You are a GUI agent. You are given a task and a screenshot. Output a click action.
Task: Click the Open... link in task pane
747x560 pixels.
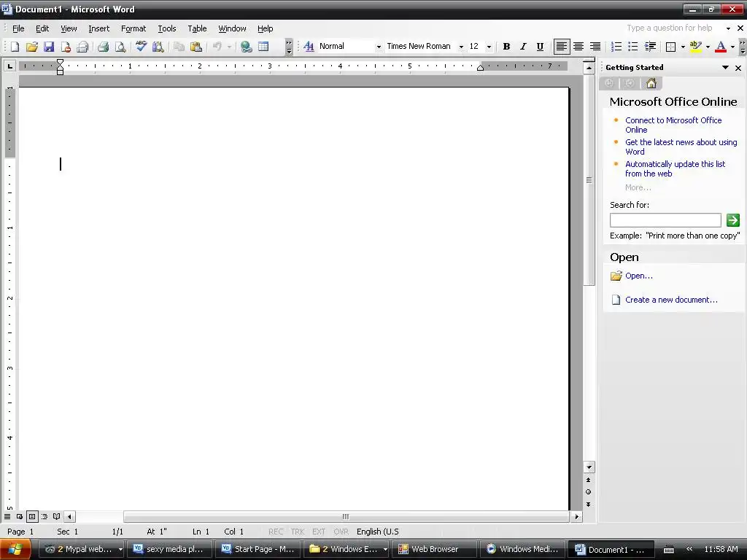tap(639, 276)
